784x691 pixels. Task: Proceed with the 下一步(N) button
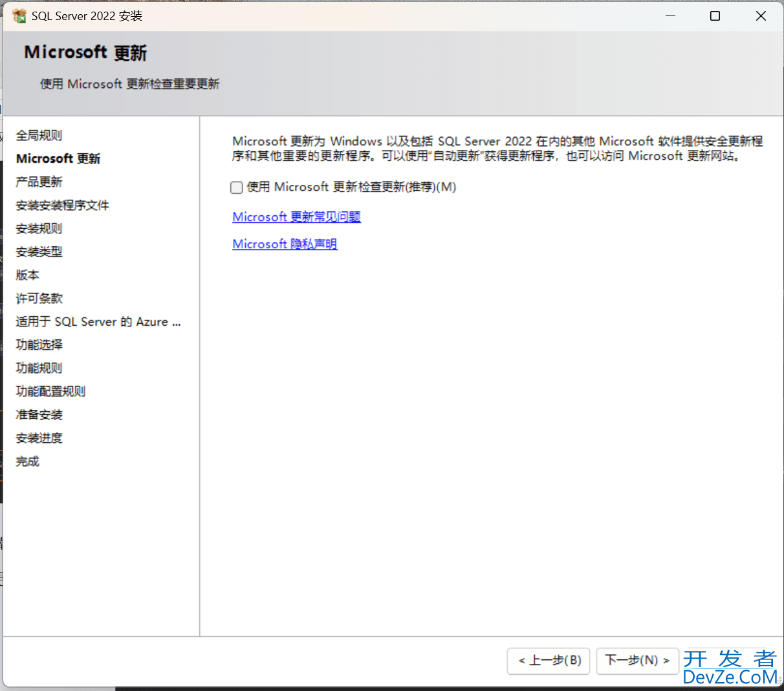[637, 661]
